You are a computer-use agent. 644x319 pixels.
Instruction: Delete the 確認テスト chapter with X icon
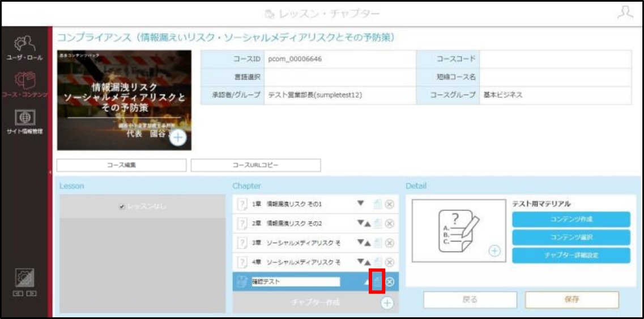[x=390, y=282]
